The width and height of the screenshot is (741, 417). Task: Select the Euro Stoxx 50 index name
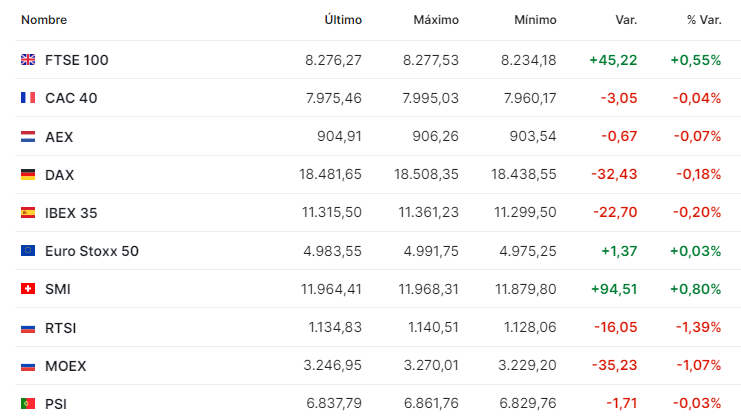click(92, 251)
